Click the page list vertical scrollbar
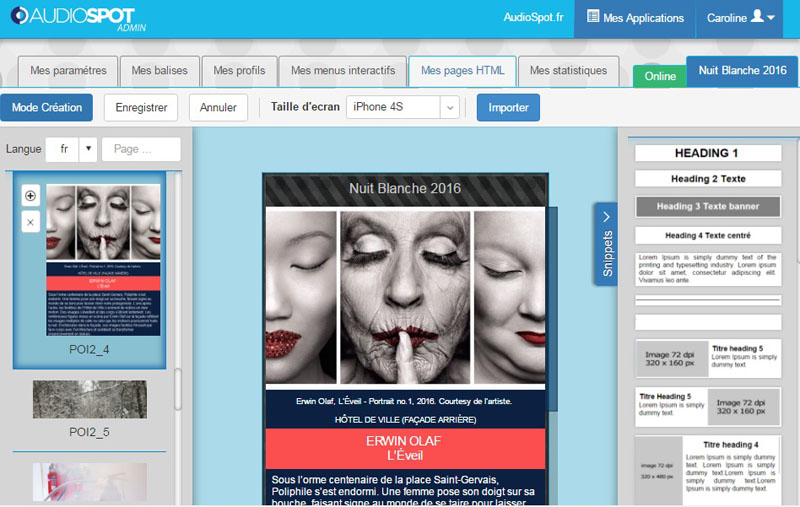Image resolution: width=800 pixels, height=507 pixels. [x=178, y=389]
